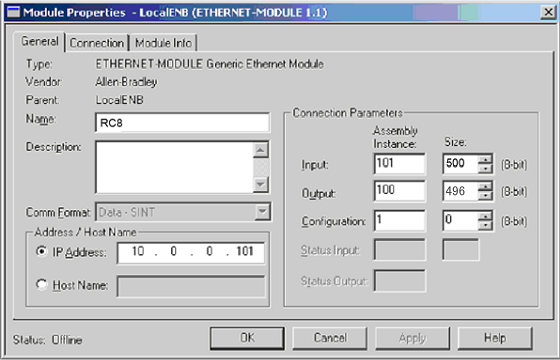Switch to the Connection tab
This screenshot has width=560, height=360.
click(97, 43)
